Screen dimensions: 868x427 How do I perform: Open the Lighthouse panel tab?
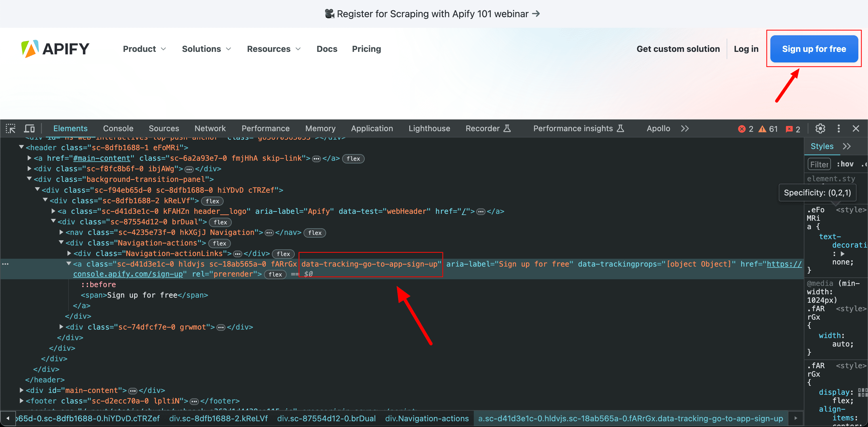(x=429, y=128)
